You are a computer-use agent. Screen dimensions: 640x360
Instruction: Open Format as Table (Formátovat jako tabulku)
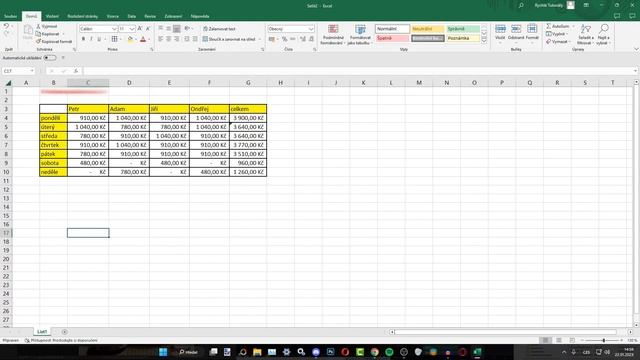pyautogui.click(x=360, y=34)
